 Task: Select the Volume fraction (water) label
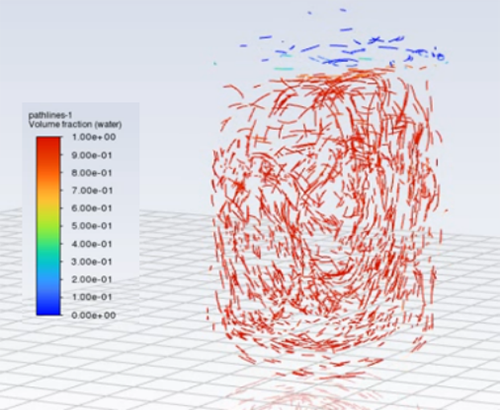75,125
